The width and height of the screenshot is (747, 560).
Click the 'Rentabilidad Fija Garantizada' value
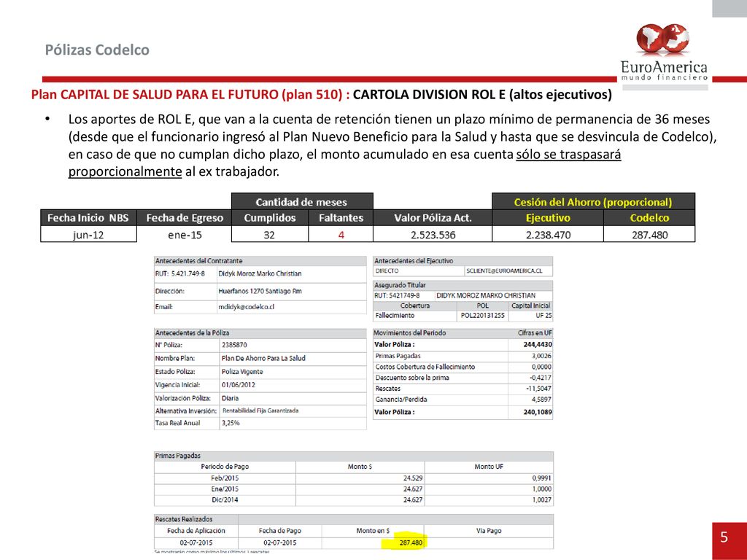click(x=260, y=411)
